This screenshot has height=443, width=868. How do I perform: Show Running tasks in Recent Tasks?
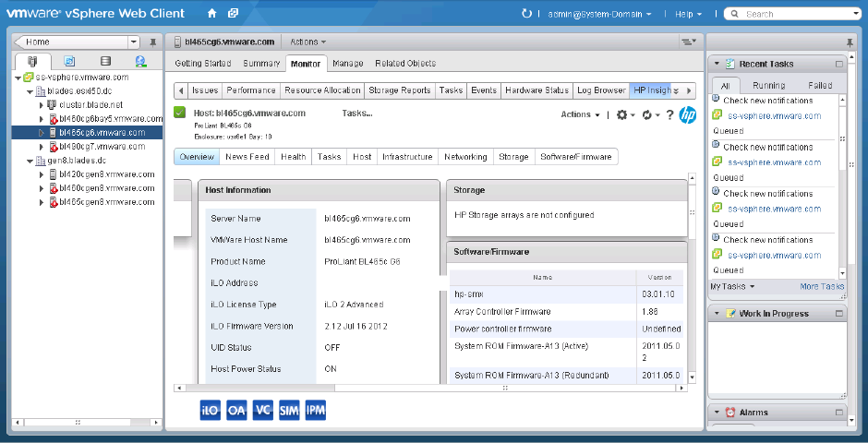click(769, 86)
